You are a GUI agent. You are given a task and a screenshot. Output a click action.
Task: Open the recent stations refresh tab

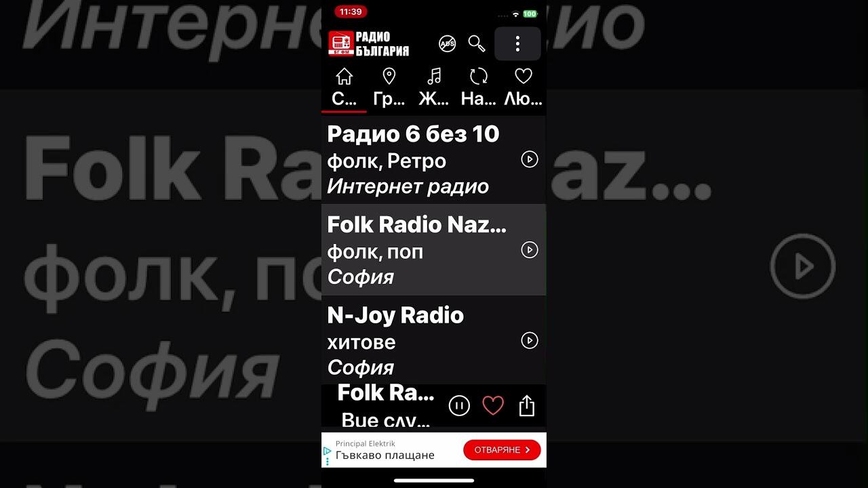tap(479, 87)
